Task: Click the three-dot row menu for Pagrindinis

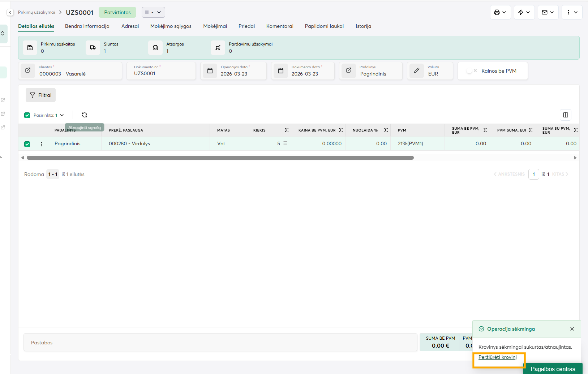Action: pyautogui.click(x=42, y=144)
